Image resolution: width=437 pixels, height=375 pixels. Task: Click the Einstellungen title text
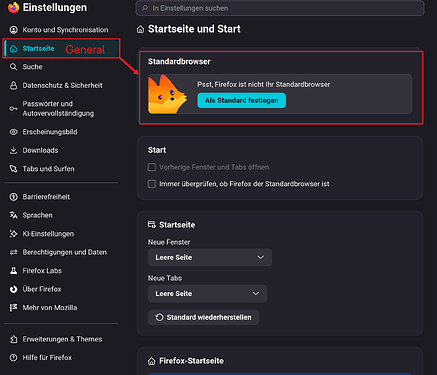click(x=55, y=7)
